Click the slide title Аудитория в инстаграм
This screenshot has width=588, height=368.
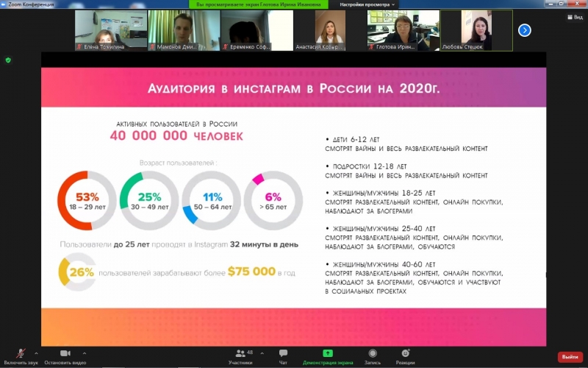click(293, 88)
